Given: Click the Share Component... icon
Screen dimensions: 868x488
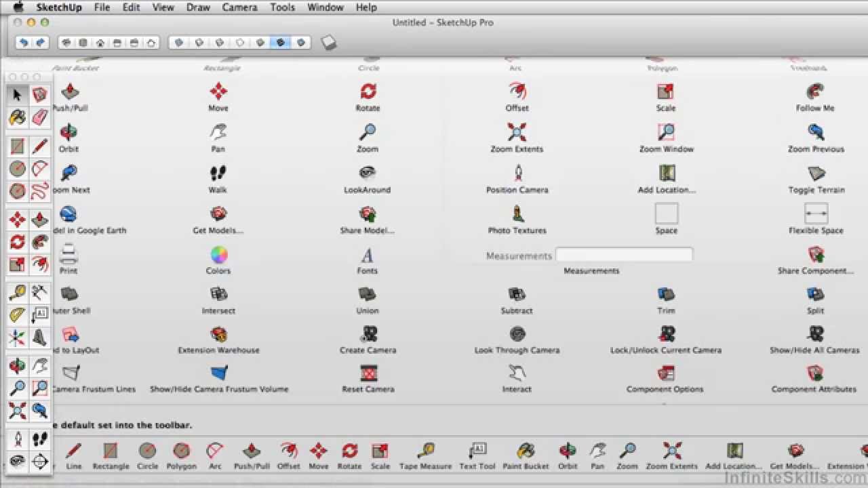Looking at the screenshot, I should (x=816, y=255).
